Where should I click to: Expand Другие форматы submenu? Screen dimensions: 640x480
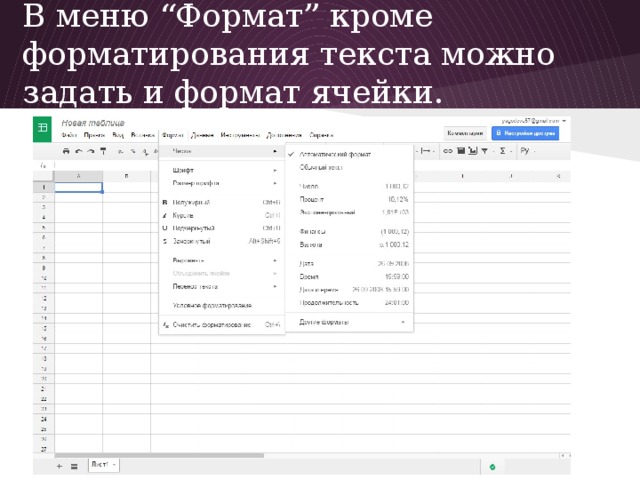(349, 322)
